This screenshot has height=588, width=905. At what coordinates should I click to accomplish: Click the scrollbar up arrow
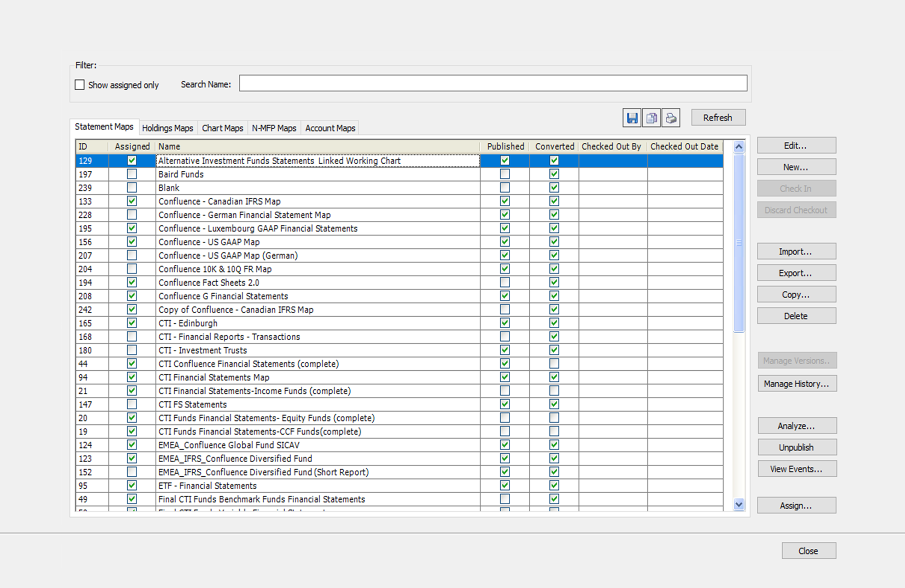pyautogui.click(x=738, y=147)
